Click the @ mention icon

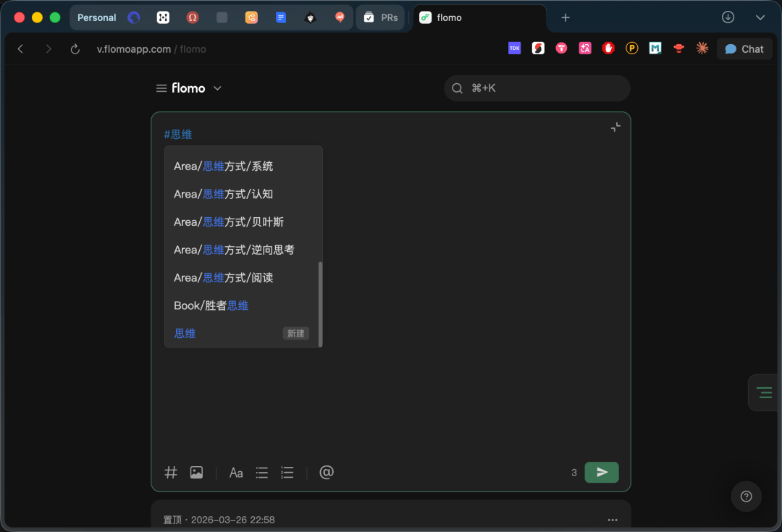tap(327, 472)
